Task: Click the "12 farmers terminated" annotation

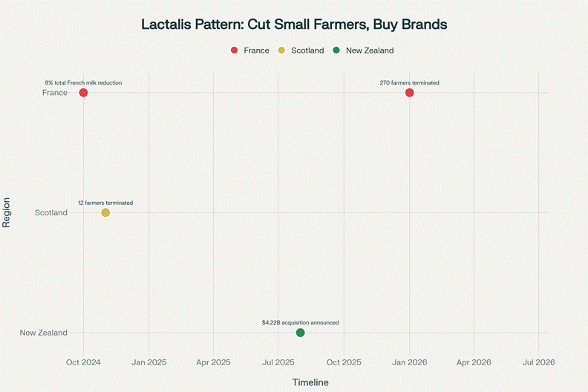Action: (105, 203)
